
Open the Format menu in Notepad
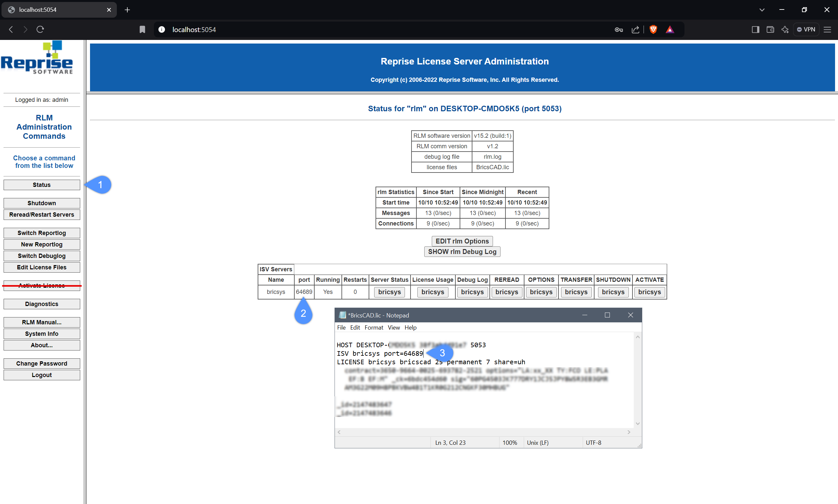(373, 327)
